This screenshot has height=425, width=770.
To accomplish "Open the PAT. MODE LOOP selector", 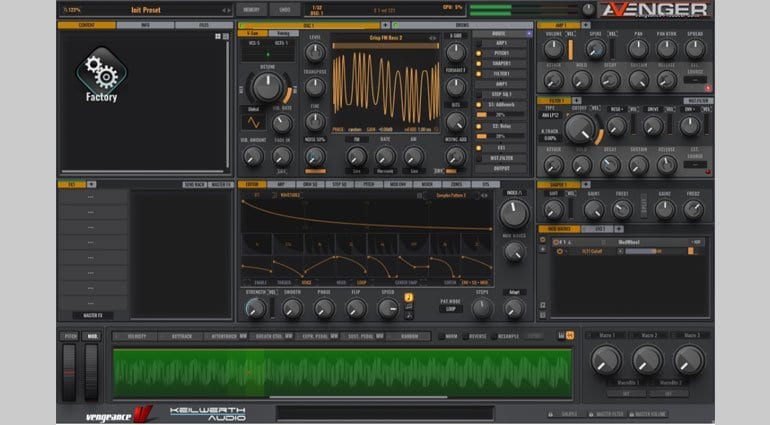I will tap(451, 309).
